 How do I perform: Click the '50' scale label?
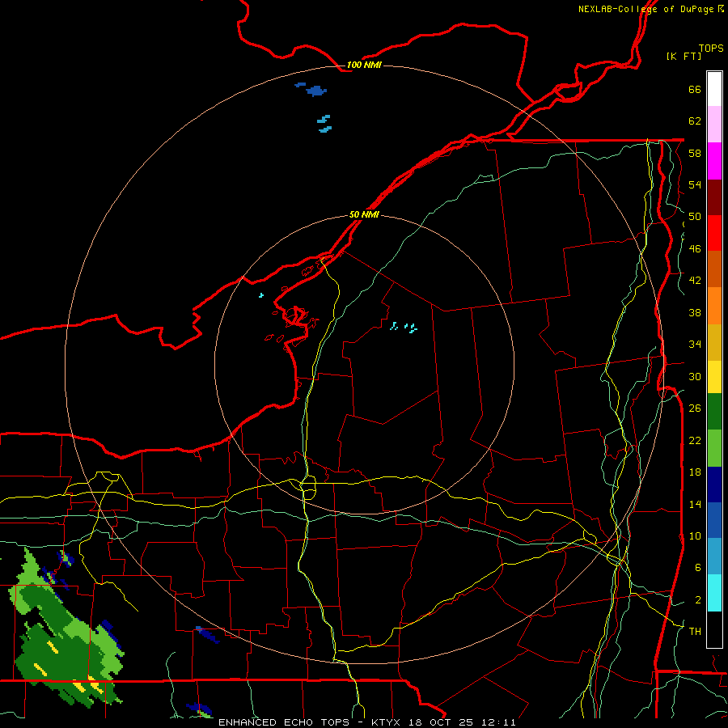(x=695, y=217)
